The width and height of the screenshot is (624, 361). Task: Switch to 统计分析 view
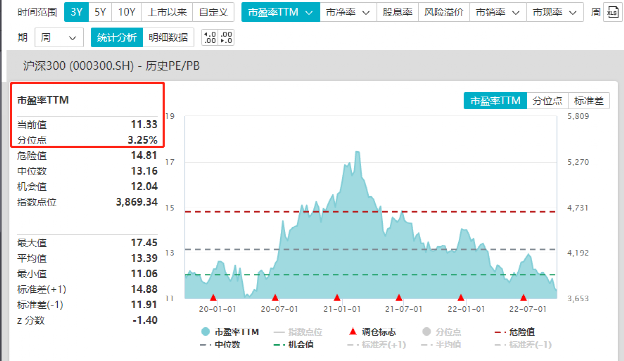117,38
